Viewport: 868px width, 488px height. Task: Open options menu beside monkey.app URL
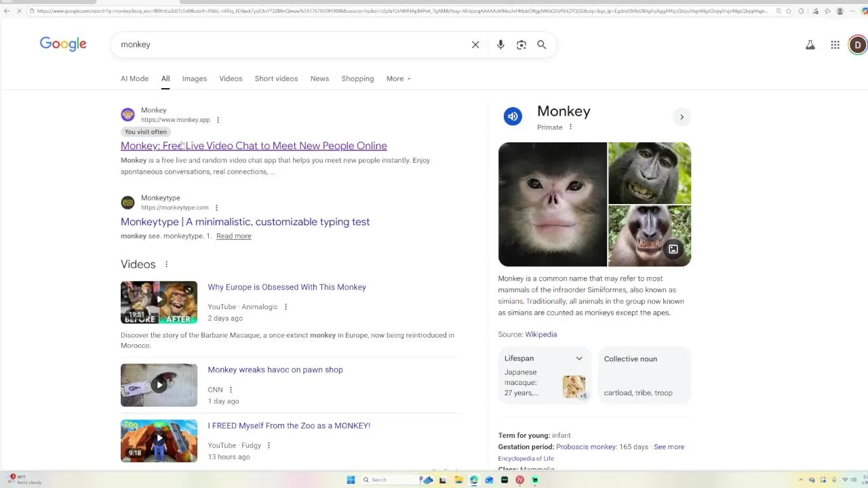tap(218, 120)
